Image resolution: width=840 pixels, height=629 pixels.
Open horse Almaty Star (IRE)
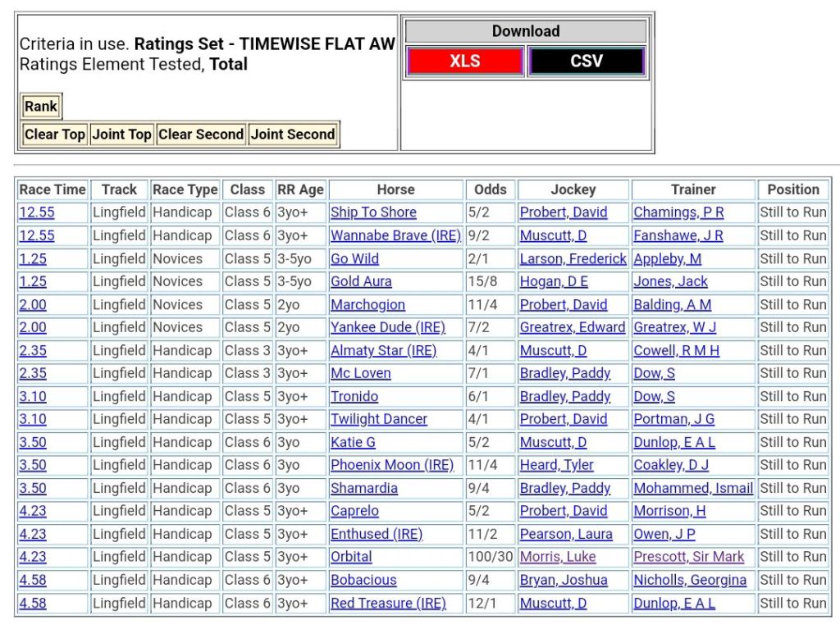click(383, 350)
